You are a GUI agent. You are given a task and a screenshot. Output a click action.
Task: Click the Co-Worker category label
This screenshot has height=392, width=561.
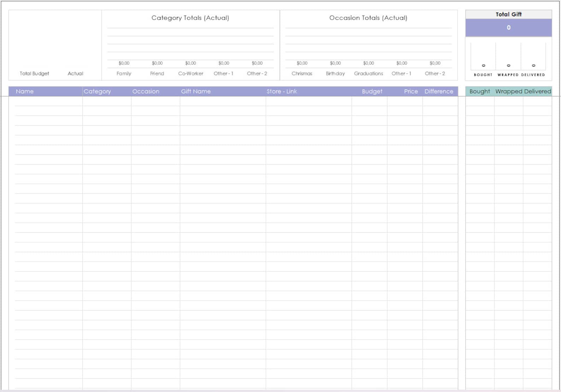pos(191,73)
